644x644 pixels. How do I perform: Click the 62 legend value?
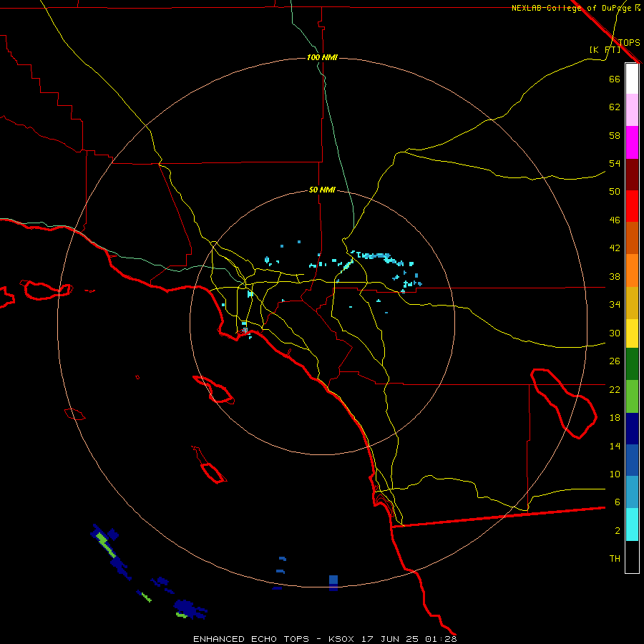click(615, 107)
